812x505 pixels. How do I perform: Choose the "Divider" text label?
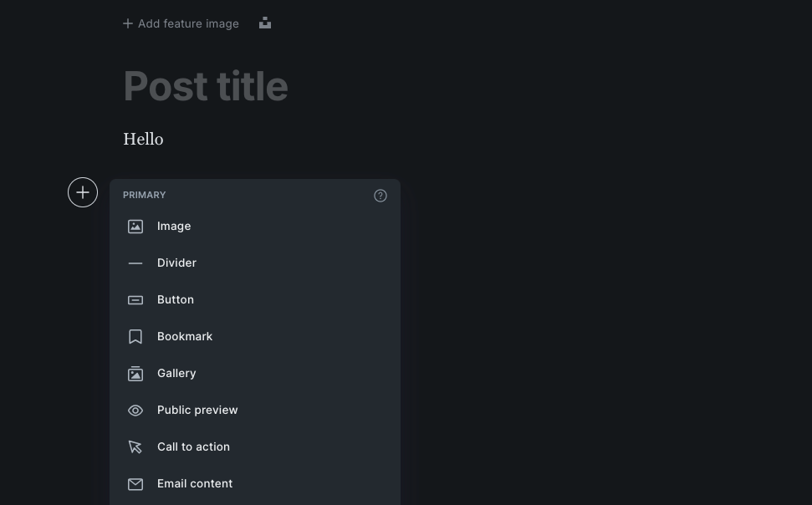(x=176, y=263)
